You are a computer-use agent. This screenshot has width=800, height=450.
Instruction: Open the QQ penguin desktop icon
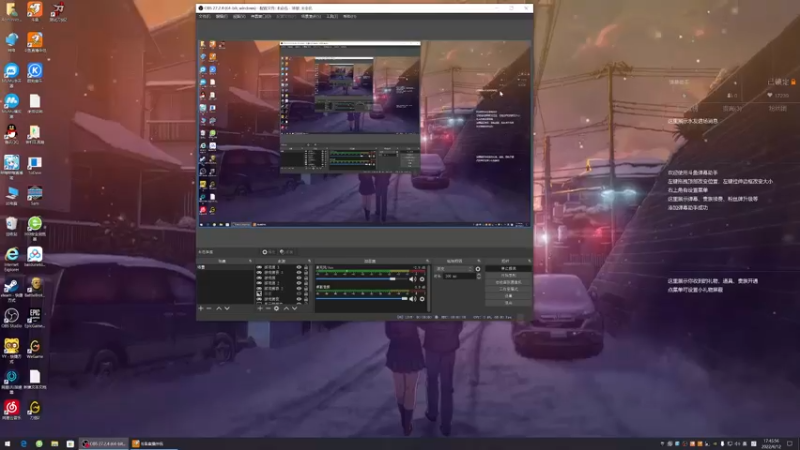click(11, 134)
